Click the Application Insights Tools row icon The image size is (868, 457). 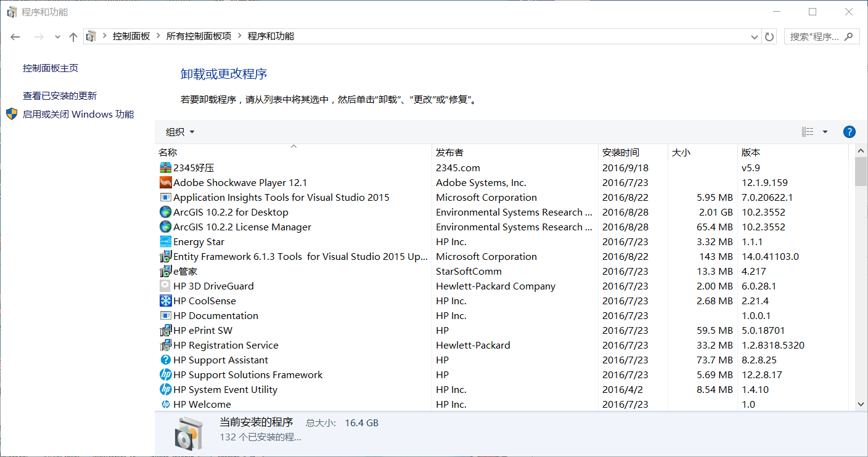tap(165, 197)
